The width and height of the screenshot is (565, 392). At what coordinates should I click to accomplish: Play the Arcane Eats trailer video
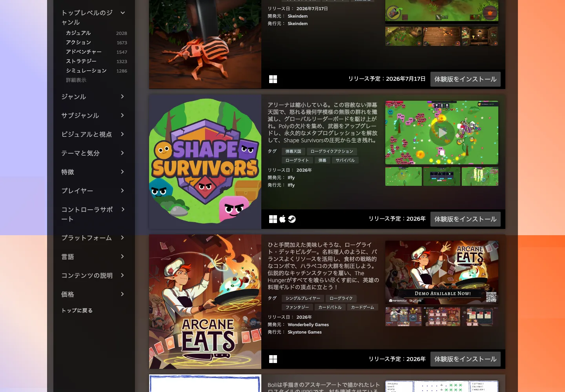point(442,272)
